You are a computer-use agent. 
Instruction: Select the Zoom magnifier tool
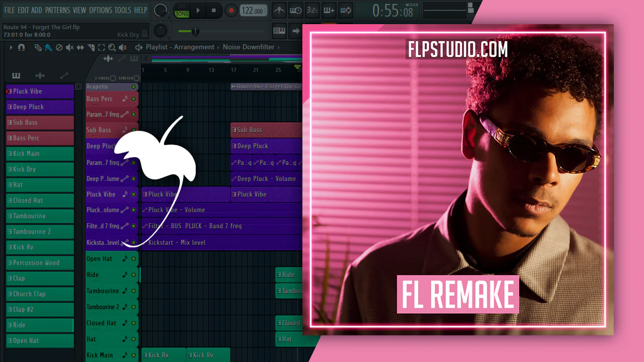112,47
